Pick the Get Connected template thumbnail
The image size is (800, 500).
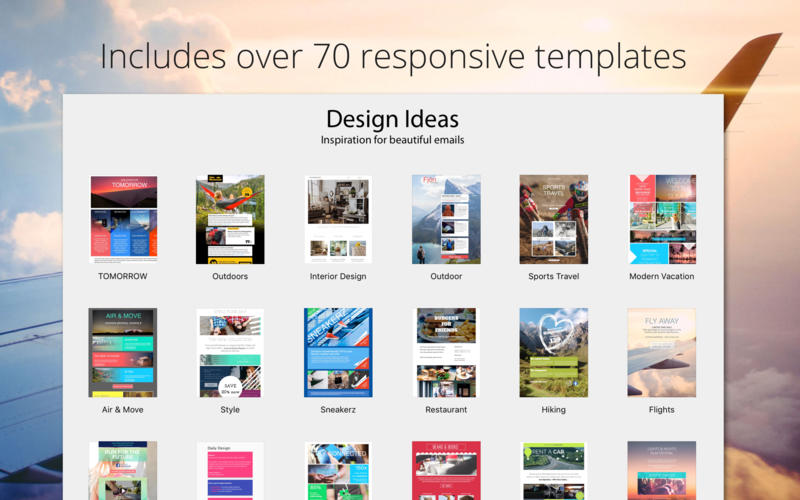[x=338, y=470]
